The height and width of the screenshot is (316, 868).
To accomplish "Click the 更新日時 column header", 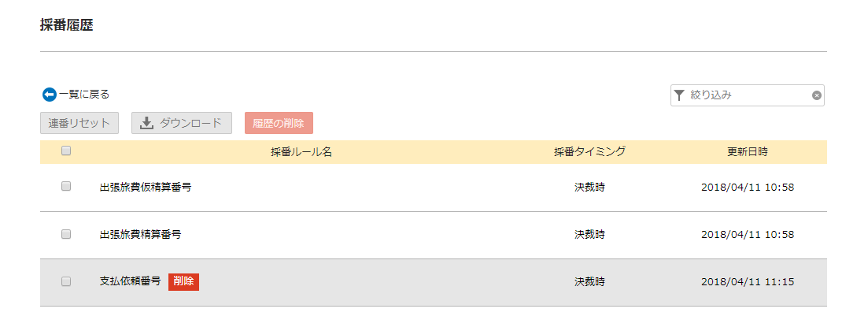I will [x=748, y=152].
